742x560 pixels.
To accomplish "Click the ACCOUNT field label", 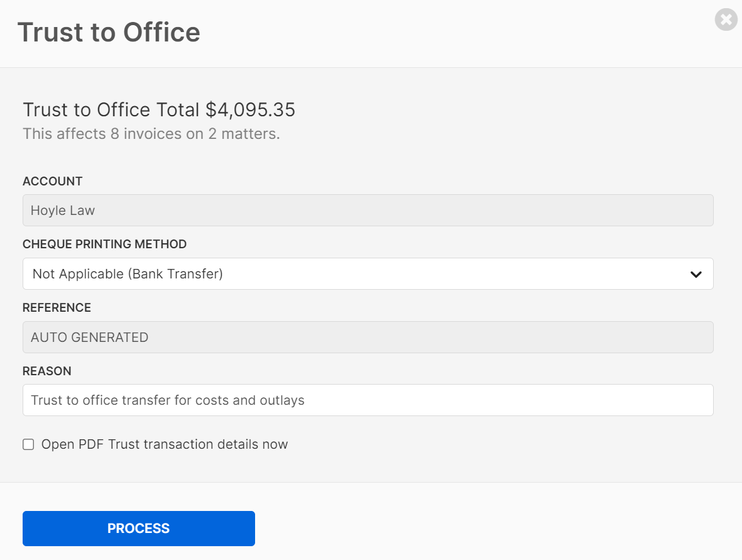I will [53, 181].
